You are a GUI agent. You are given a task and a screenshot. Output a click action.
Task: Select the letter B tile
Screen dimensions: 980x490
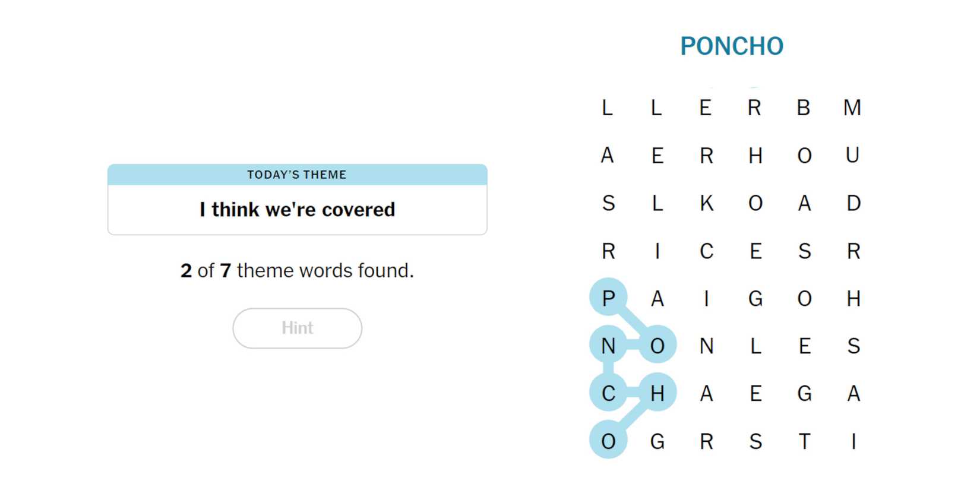click(x=804, y=108)
